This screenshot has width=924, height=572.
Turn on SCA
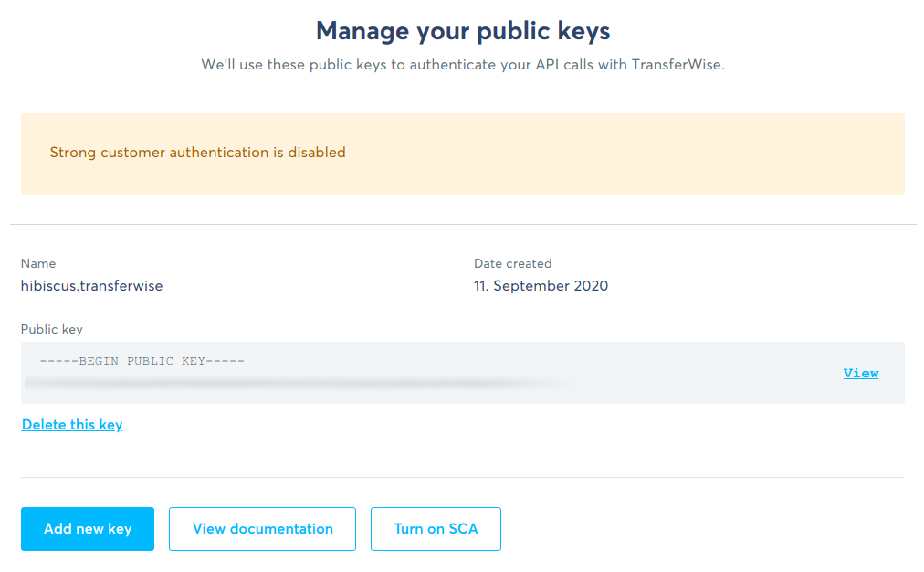[x=436, y=529]
